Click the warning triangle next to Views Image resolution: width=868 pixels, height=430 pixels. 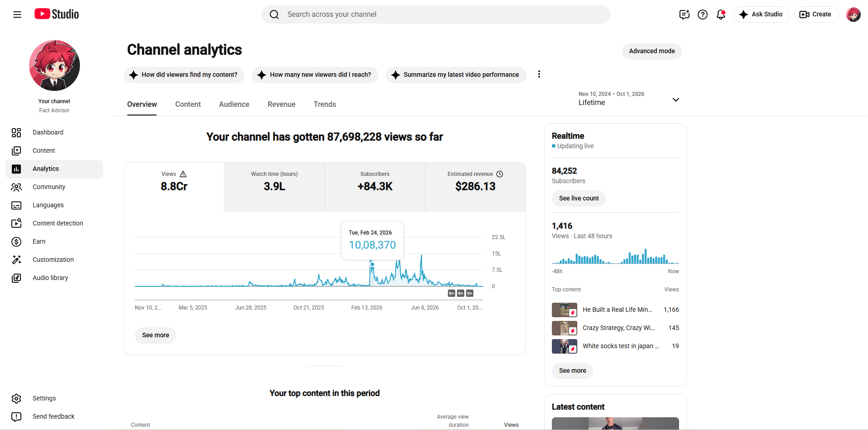pos(183,174)
